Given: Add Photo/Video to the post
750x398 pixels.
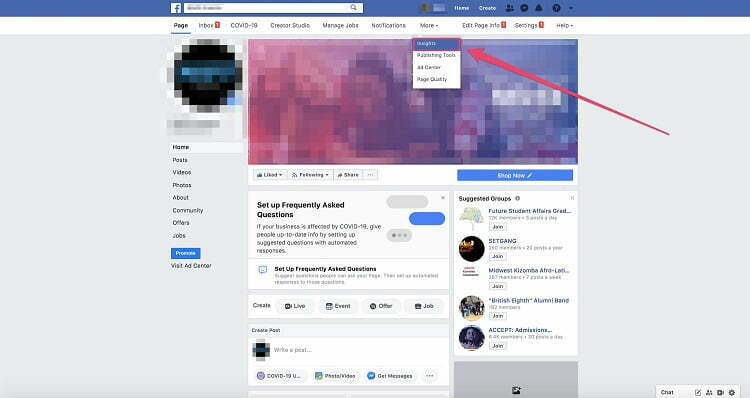Looking at the screenshot, I should pos(335,376).
